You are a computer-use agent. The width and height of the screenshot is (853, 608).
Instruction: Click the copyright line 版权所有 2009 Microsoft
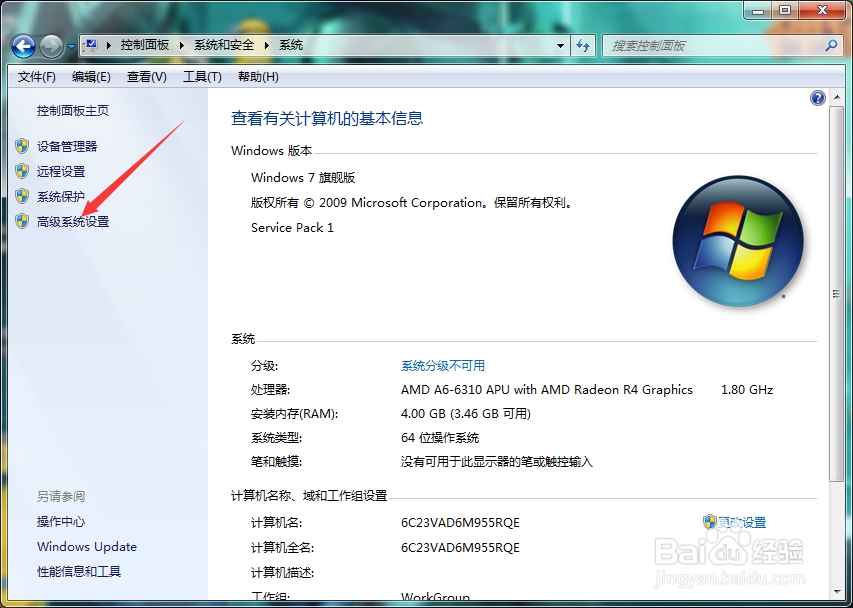411,203
